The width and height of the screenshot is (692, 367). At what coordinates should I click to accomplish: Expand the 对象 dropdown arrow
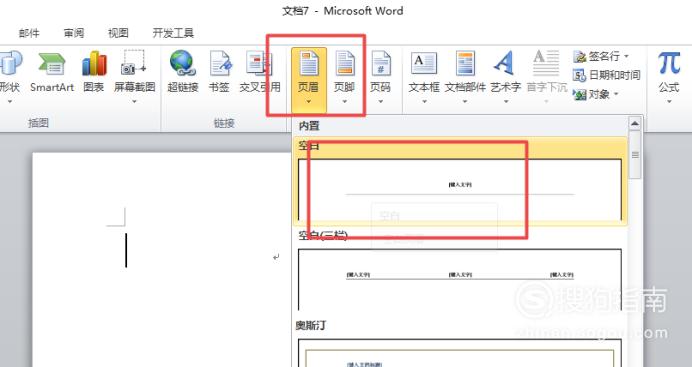616,94
